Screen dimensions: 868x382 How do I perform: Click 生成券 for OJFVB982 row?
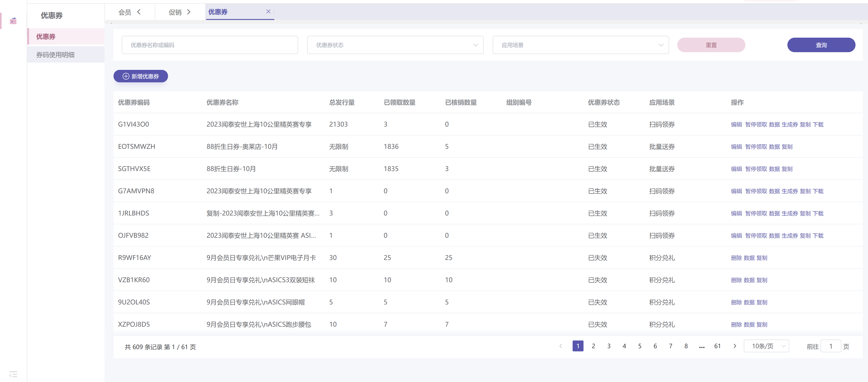[790, 236]
